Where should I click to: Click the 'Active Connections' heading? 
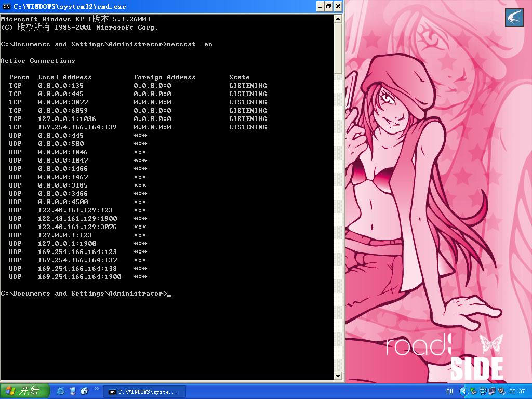point(38,61)
